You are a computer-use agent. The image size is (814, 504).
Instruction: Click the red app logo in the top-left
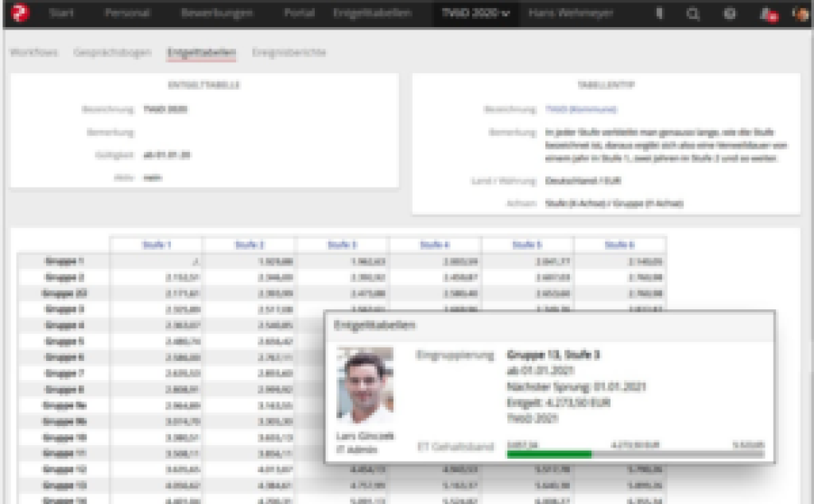[x=19, y=14]
